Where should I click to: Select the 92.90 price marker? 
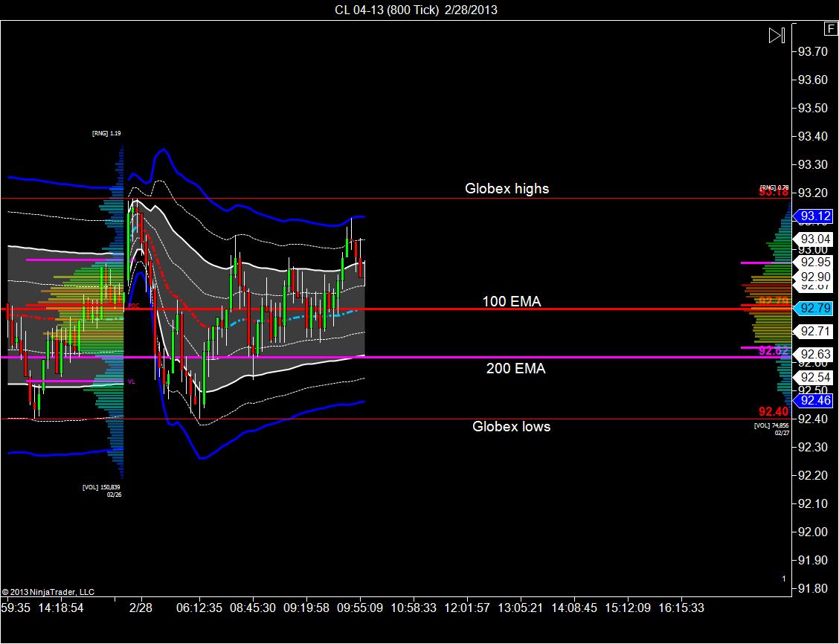pos(814,277)
